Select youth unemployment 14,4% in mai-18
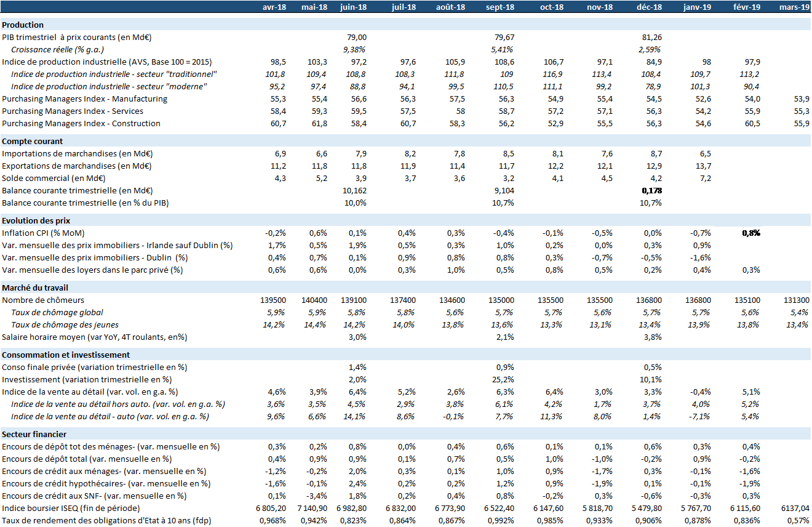This screenshot has width=812, height=527. [x=314, y=324]
